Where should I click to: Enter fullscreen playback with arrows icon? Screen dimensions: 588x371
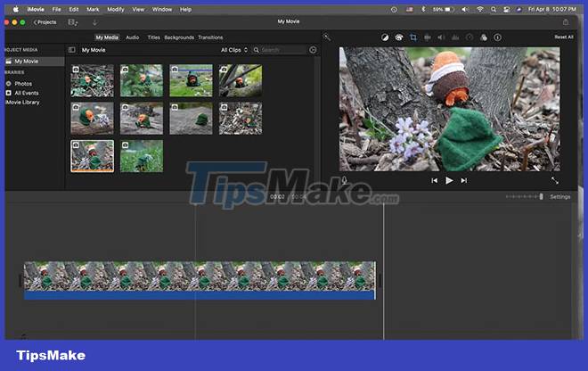555,181
